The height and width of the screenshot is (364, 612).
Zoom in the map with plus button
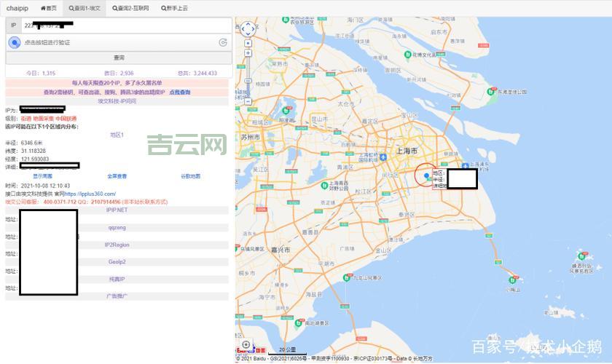tap(248, 52)
